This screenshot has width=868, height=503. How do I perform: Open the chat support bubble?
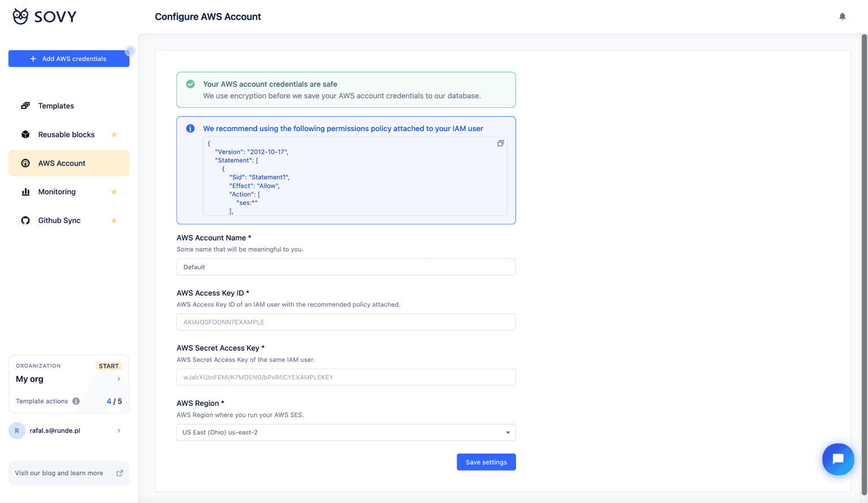tap(837, 459)
